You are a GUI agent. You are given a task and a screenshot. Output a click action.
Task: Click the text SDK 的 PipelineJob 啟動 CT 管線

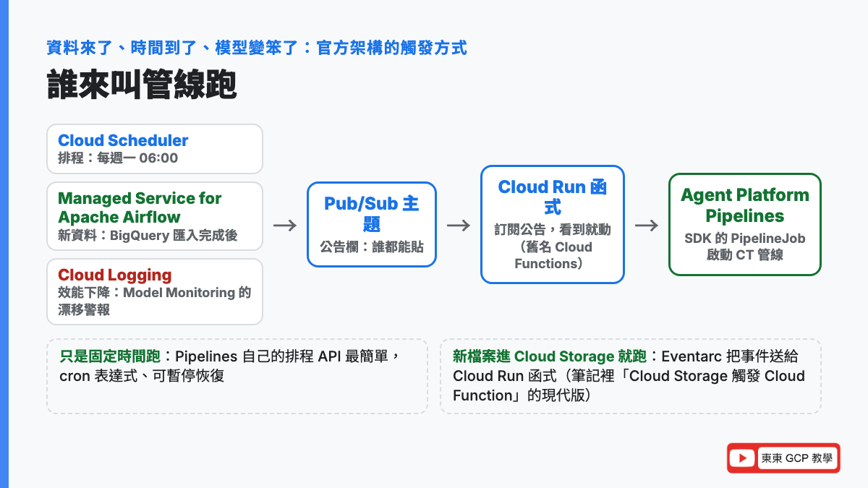[x=745, y=247]
